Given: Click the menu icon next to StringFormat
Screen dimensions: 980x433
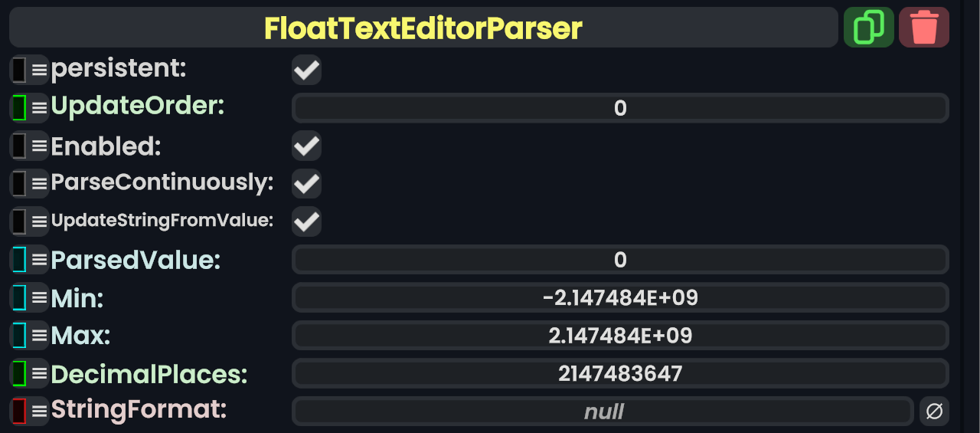Looking at the screenshot, I should 39,411.
